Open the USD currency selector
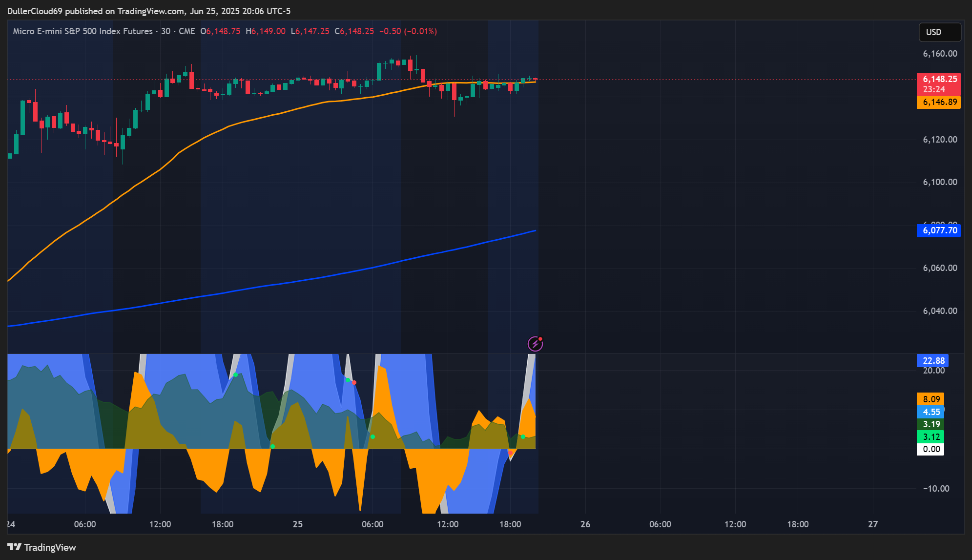 940,32
